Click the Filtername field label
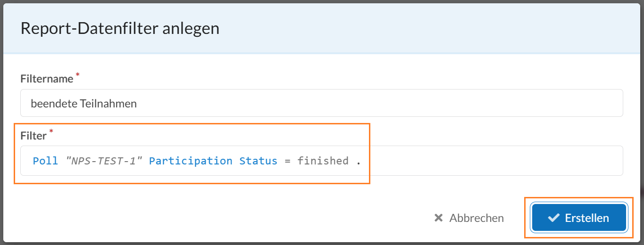Screen dimensions: 644x245 coord(47,79)
